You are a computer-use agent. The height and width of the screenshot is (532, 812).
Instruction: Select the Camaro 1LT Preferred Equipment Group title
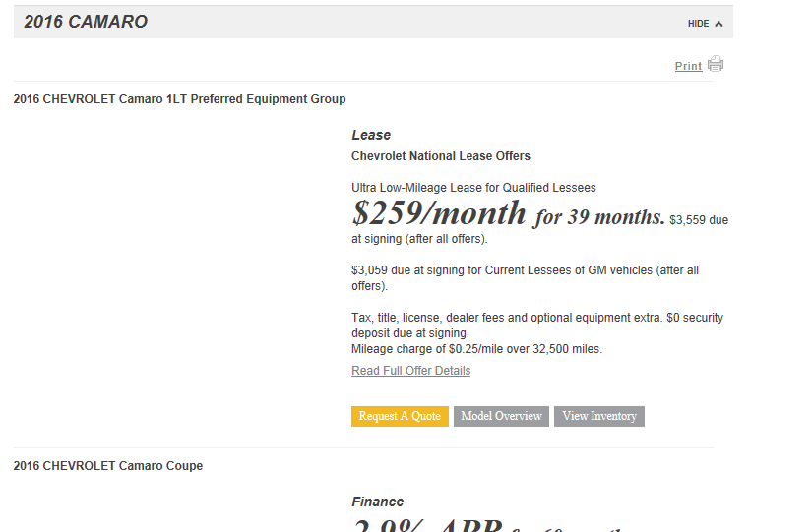click(x=179, y=99)
